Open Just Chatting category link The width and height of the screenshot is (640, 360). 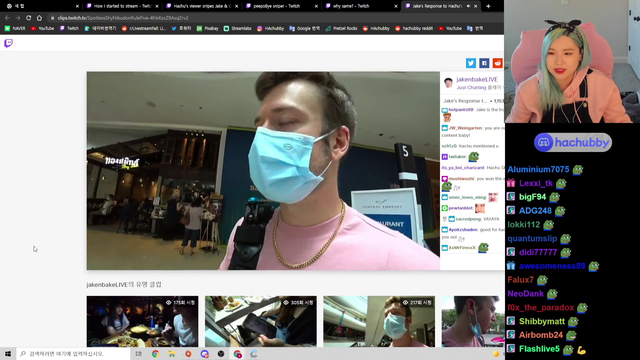(471, 87)
